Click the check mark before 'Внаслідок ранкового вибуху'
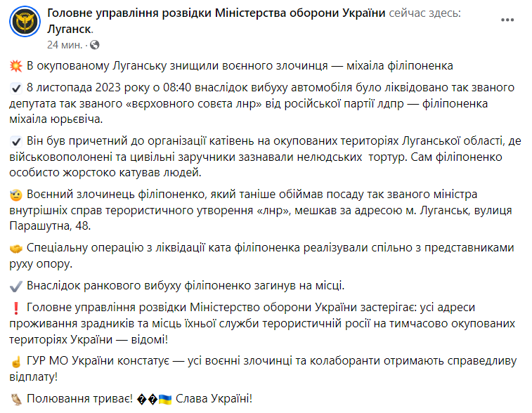The image size is (532, 413). (x=16, y=285)
